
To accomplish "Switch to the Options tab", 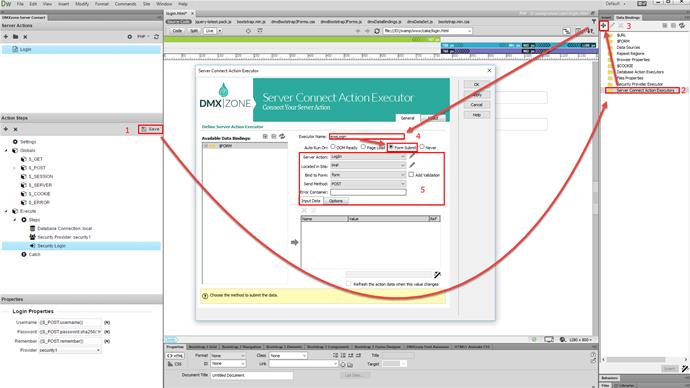I will [336, 201].
